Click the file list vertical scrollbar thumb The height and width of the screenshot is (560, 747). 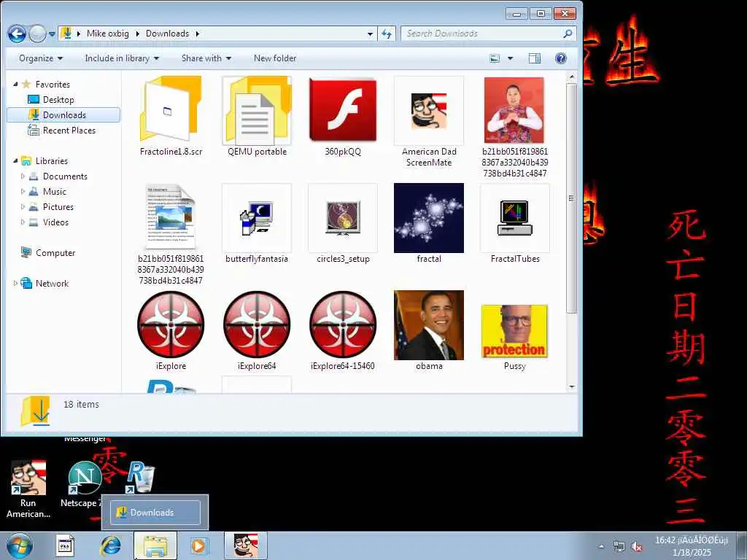572,198
